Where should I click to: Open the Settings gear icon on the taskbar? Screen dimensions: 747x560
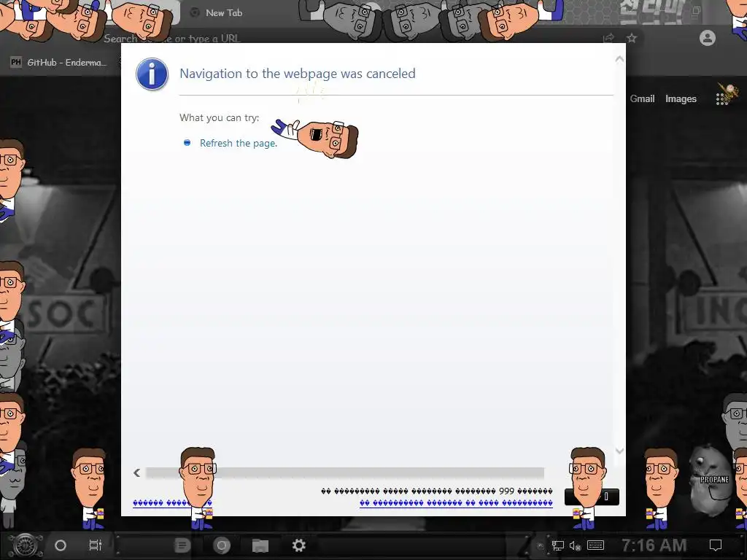coord(298,545)
